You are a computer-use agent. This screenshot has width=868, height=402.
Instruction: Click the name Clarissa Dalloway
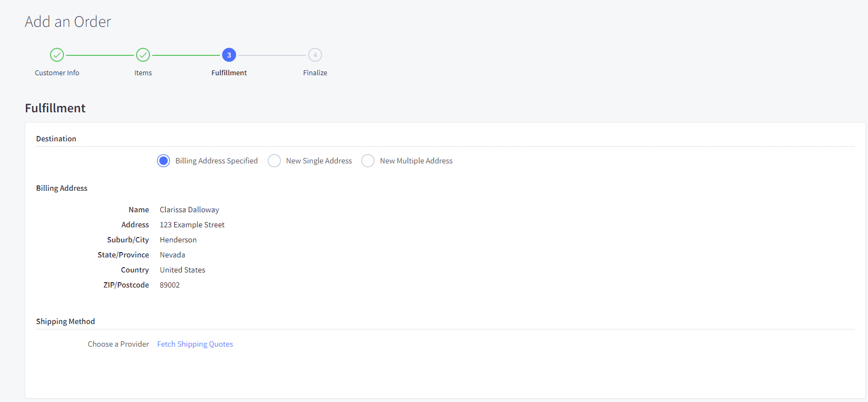pos(189,210)
